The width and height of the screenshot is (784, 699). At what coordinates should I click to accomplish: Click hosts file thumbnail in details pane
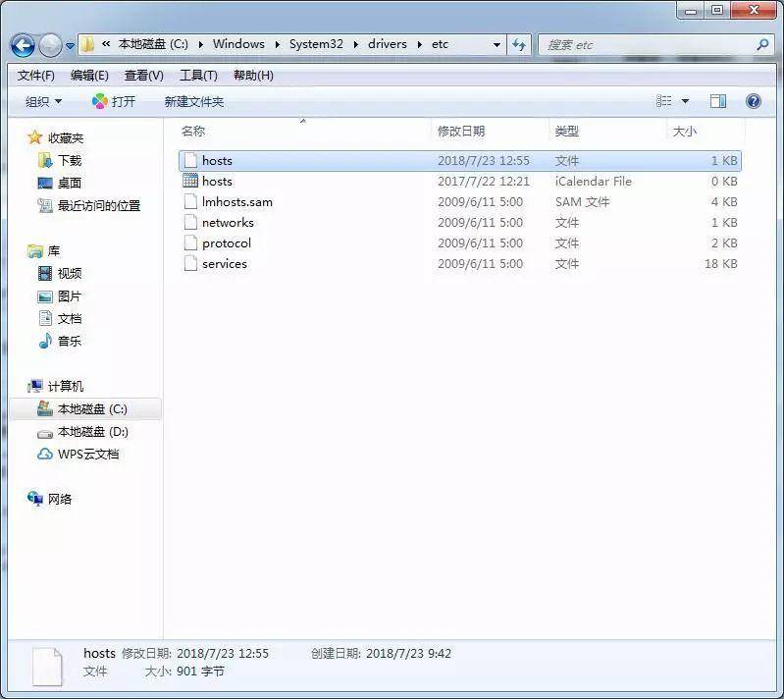click(x=47, y=666)
